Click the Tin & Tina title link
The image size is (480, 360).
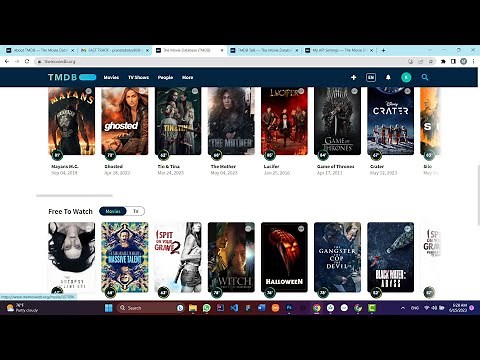(169, 166)
